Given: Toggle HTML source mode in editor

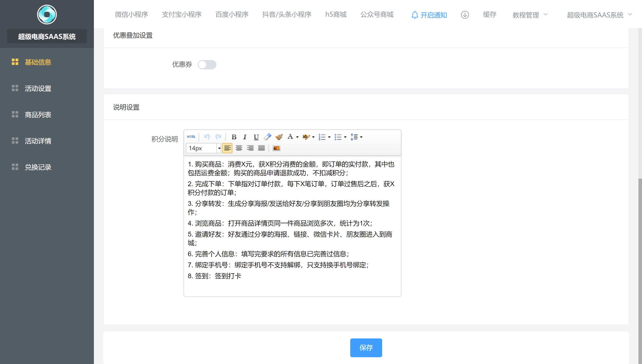Looking at the screenshot, I should pos(191,137).
